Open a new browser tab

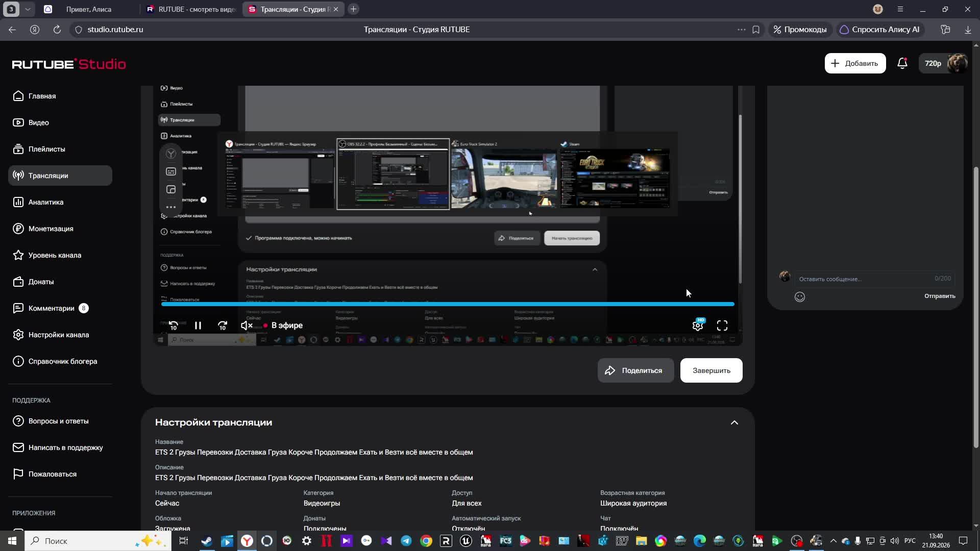(353, 9)
